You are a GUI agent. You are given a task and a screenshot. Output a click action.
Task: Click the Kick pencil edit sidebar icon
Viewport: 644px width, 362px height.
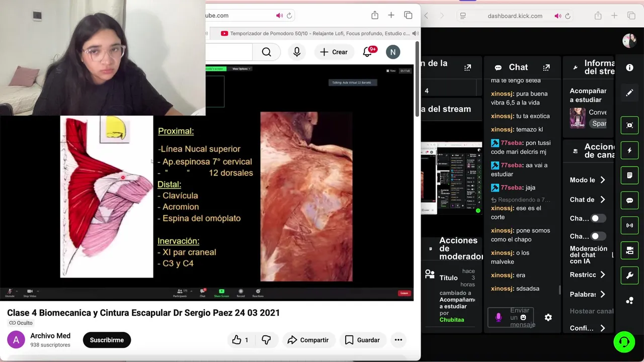click(629, 93)
